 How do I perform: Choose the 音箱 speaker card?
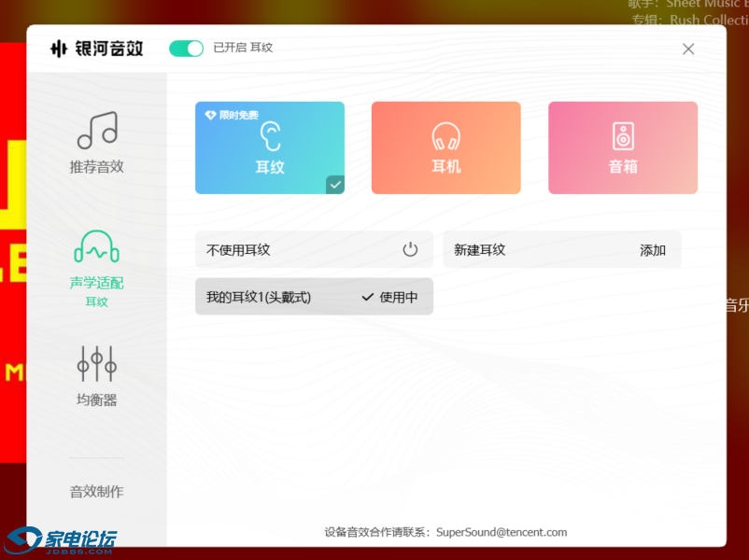[x=622, y=147]
